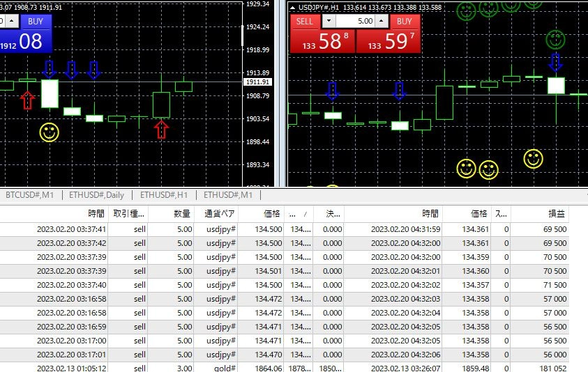Click the blue BUY button on left chart
The height and width of the screenshot is (372, 588).
point(36,22)
